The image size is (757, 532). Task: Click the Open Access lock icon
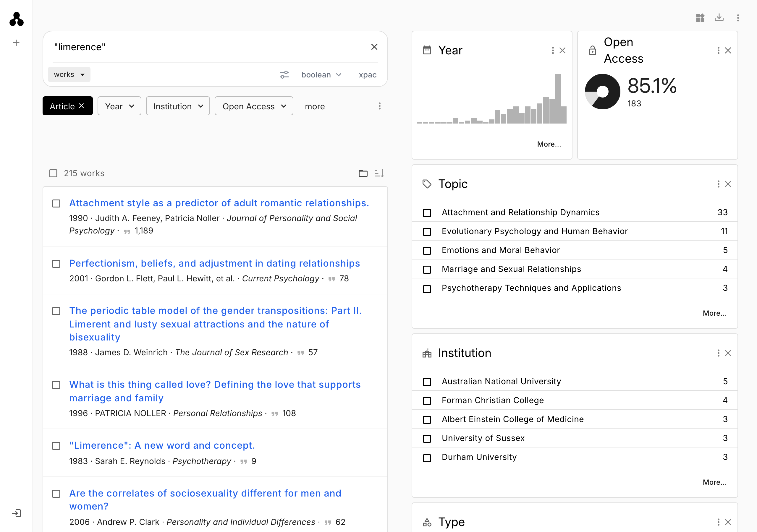click(593, 51)
